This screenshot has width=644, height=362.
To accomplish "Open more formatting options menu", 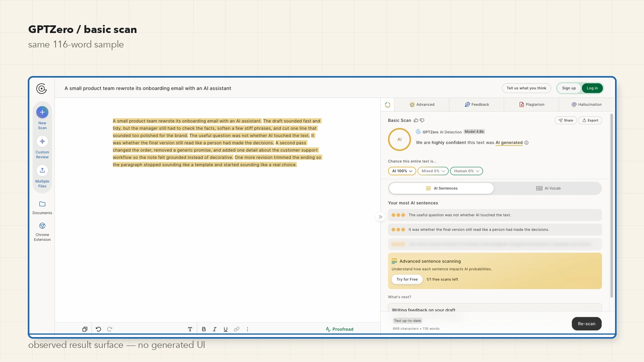I will pos(248,329).
